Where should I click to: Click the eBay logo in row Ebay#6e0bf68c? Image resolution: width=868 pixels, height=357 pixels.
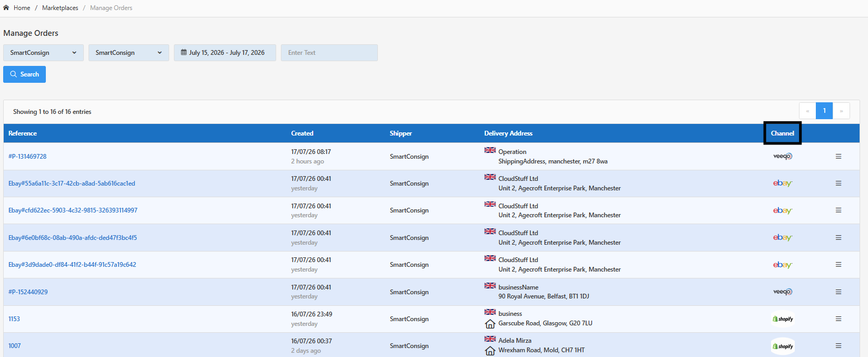(783, 238)
